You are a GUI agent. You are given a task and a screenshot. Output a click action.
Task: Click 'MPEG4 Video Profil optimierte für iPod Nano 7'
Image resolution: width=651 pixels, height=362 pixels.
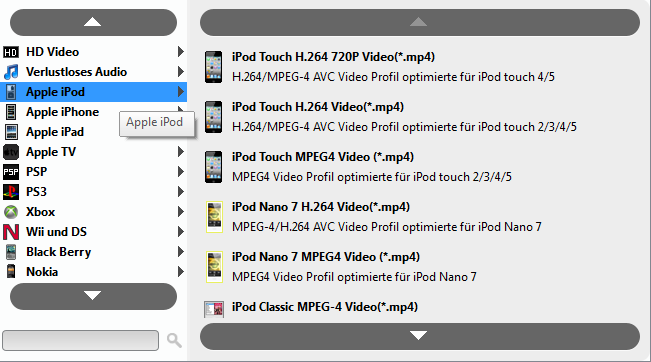(x=354, y=277)
